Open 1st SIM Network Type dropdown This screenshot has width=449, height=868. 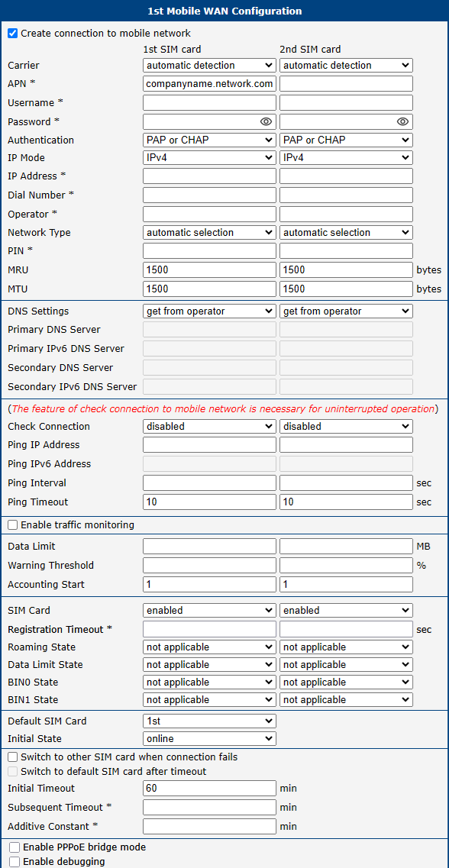click(209, 233)
